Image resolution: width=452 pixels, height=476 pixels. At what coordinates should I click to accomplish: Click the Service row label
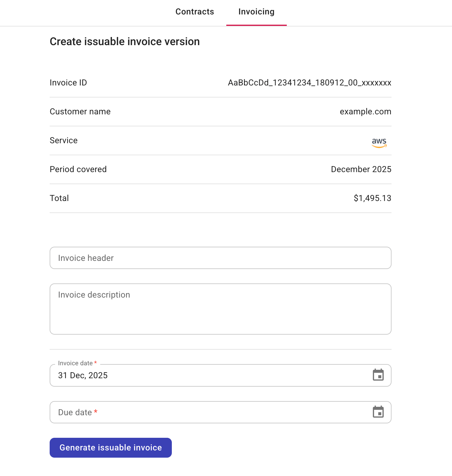63,140
